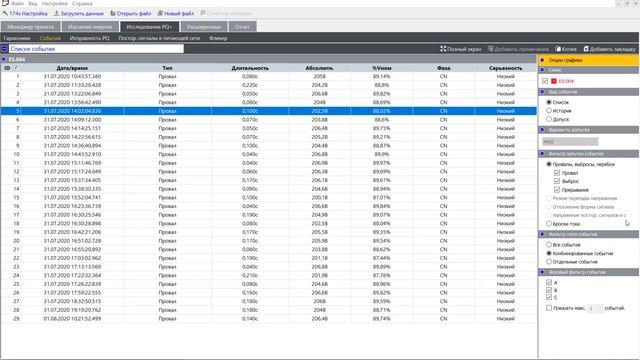Click the max events number field
640x360 pixels.
point(595,308)
